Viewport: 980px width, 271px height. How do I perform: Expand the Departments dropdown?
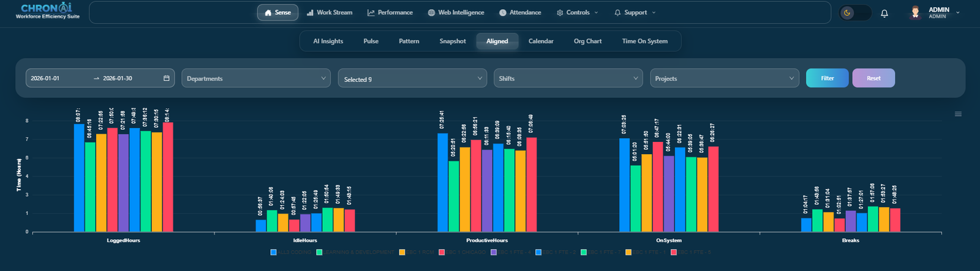coord(256,78)
